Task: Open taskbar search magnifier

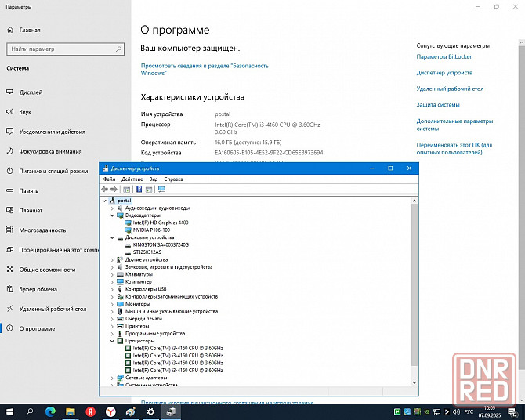Action: coord(30,411)
